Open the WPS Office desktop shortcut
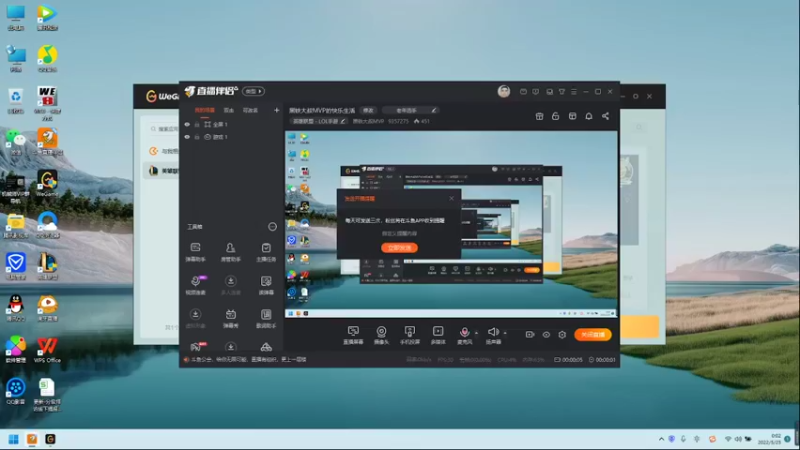 [x=47, y=350]
